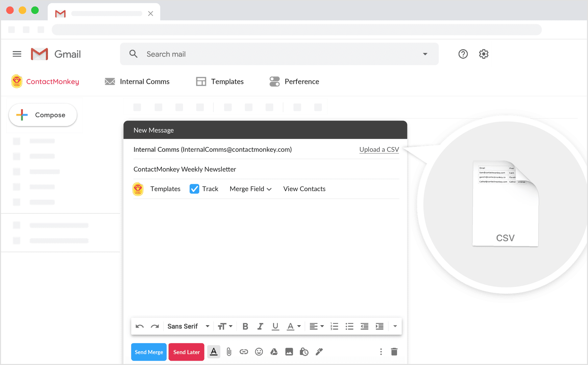This screenshot has height=365, width=588.
Task: Open the Perference toggle menu
Action: pyautogui.click(x=294, y=81)
